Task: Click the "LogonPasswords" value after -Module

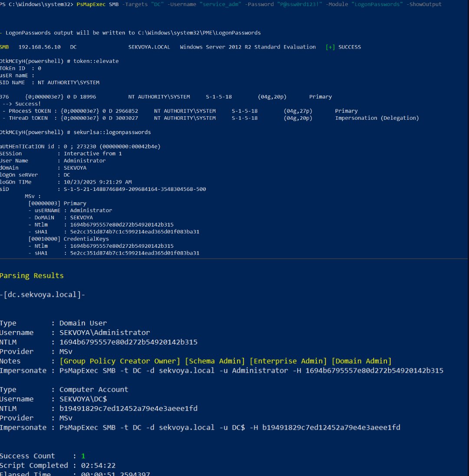Action: pyautogui.click(x=377, y=4)
